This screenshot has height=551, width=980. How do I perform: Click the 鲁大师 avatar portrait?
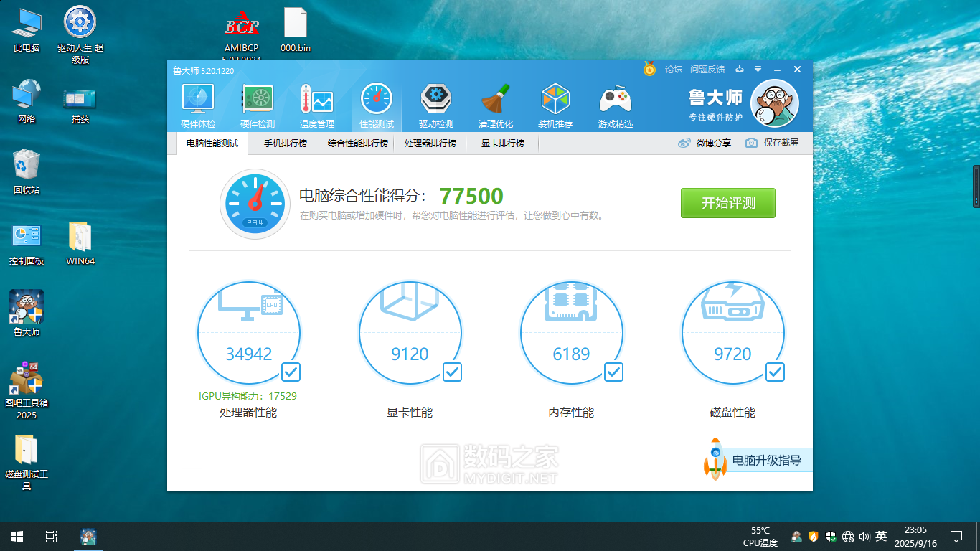(x=775, y=103)
